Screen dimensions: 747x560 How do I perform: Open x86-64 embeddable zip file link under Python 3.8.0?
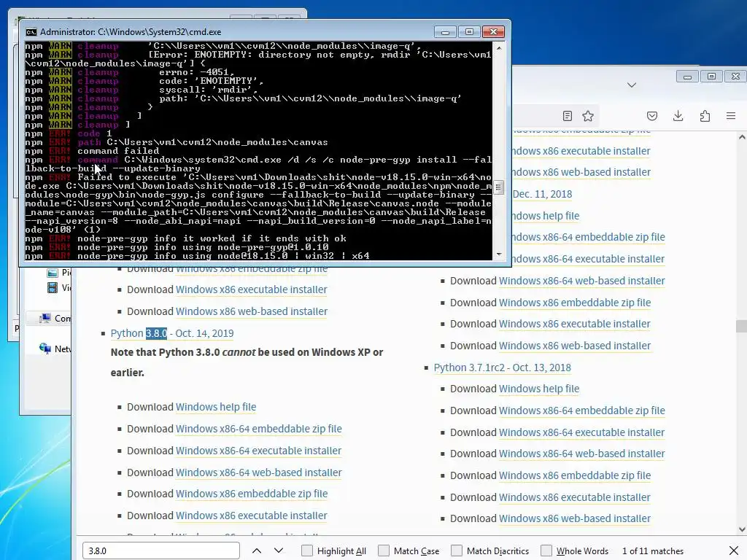pos(259,429)
